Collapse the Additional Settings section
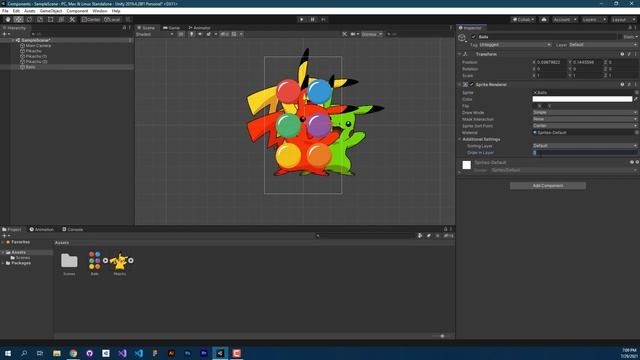Viewport: 640px width, 360px height. (x=460, y=139)
